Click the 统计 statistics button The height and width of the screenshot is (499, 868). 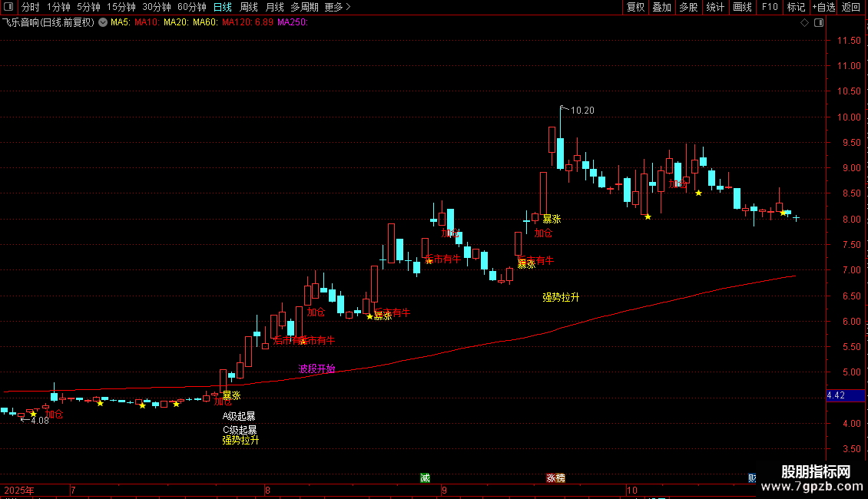pos(714,7)
